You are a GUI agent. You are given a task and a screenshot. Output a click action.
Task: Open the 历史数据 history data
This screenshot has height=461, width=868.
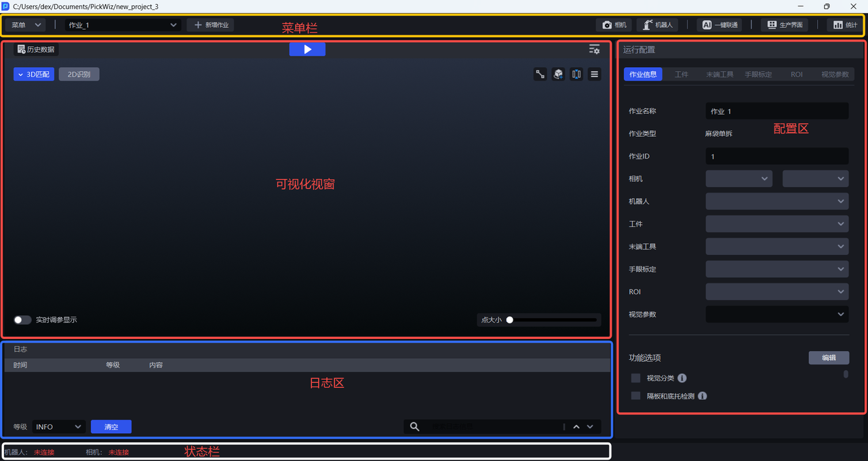36,49
